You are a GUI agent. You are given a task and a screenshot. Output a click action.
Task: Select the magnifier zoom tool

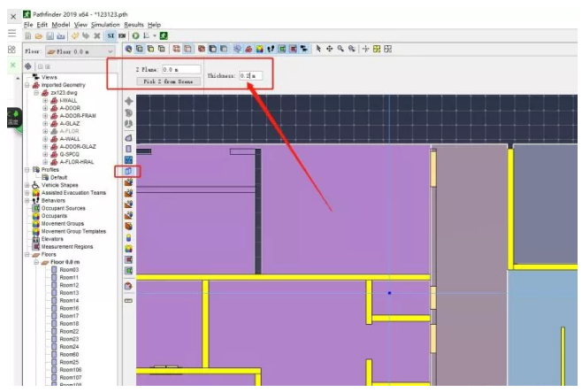pos(341,49)
